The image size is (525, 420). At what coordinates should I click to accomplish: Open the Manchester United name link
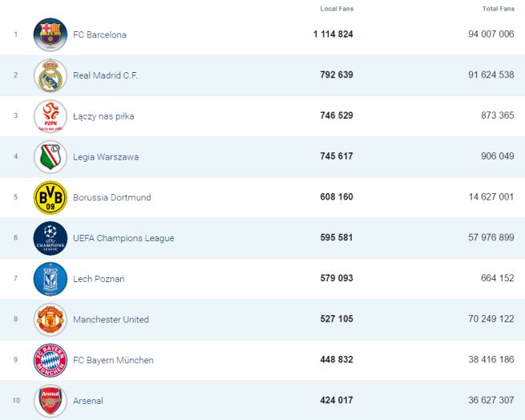point(111,320)
